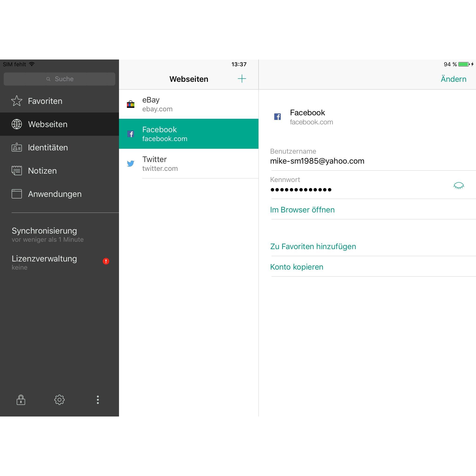This screenshot has height=476, width=476.
Task: Open Lizenzverwaltung entry
Action: pos(59,262)
